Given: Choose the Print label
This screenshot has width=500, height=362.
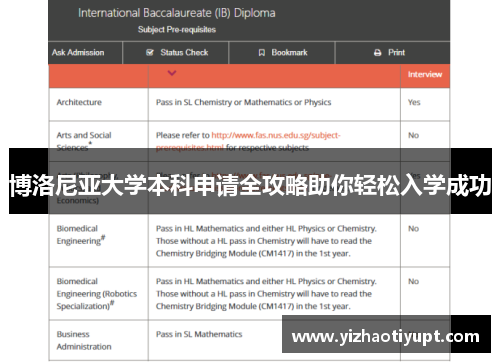Looking at the screenshot, I should click(x=396, y=52).
